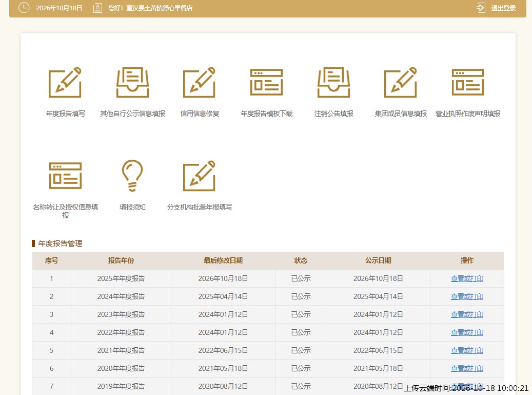Viewport: 532px width, 395px height.
Task: Click the 年度报告管理 section title
Action: pyautogui.click(x=60, y=243)
